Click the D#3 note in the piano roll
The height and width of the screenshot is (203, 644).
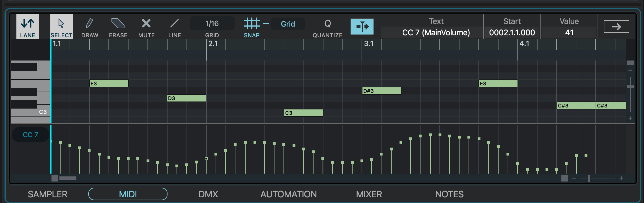coord(381,91)
